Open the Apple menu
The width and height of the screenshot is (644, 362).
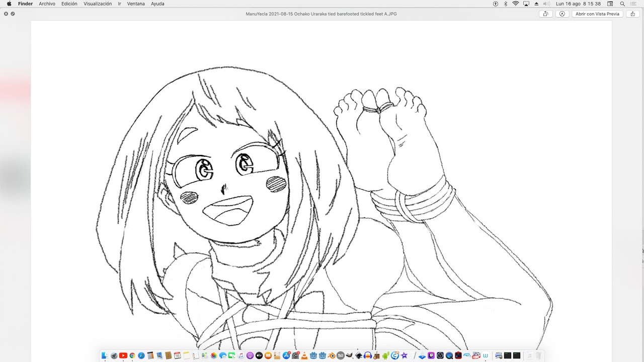point(9,4)
